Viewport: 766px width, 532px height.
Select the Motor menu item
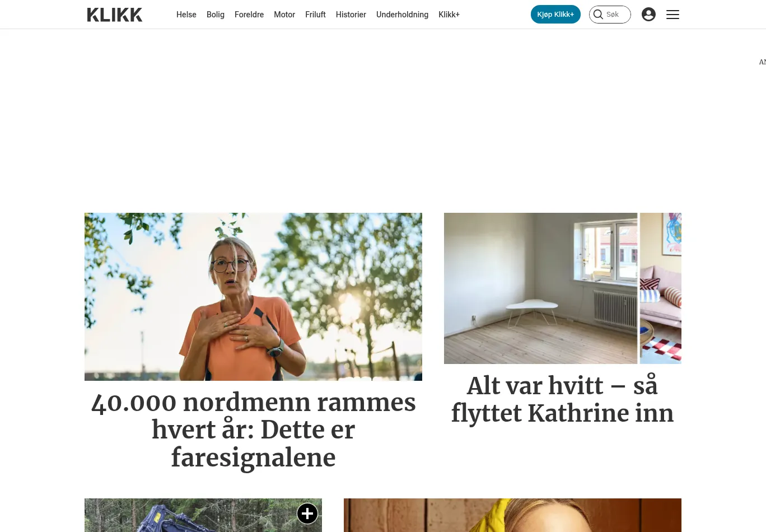[x=284, y=15]
